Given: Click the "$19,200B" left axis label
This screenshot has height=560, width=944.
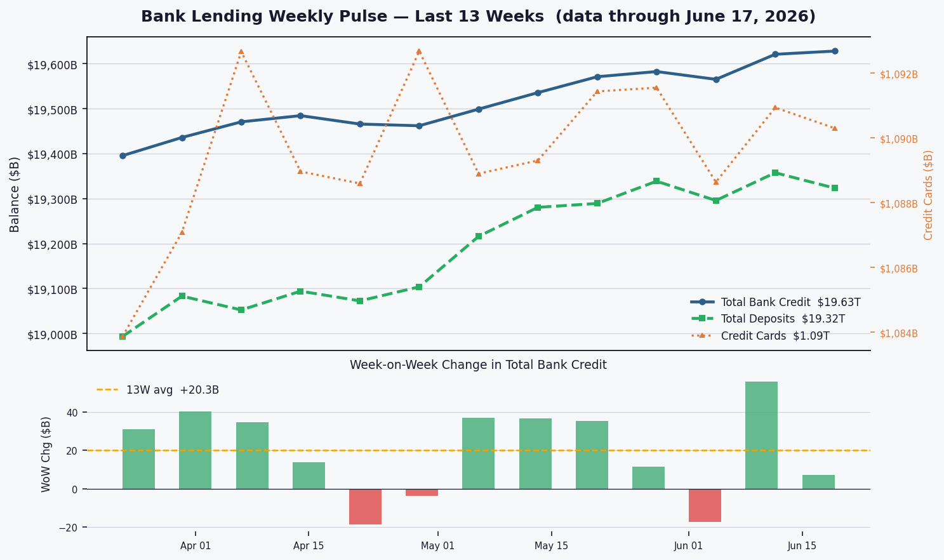Looking at the screenshot, I should pyautogui.click(x=53, y=244).
